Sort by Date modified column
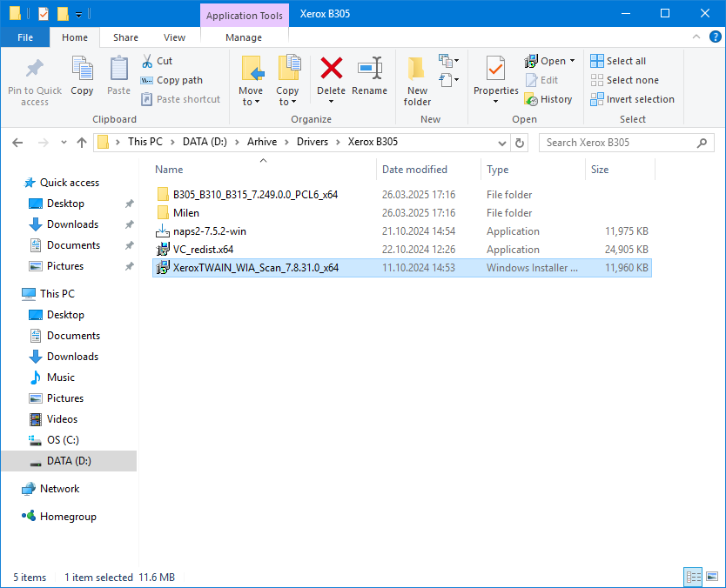 [x=428, y=170]
